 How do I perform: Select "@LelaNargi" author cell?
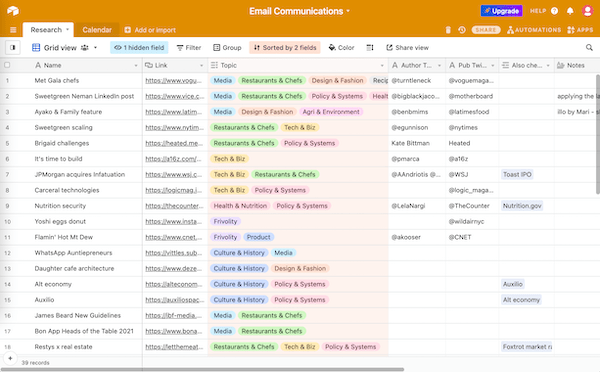(417, 206)
